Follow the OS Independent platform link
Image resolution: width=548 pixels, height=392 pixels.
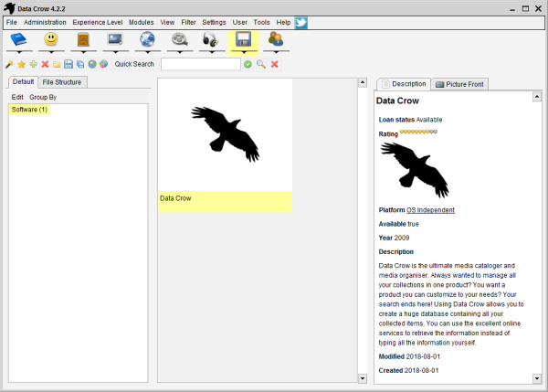pos(430,210)
